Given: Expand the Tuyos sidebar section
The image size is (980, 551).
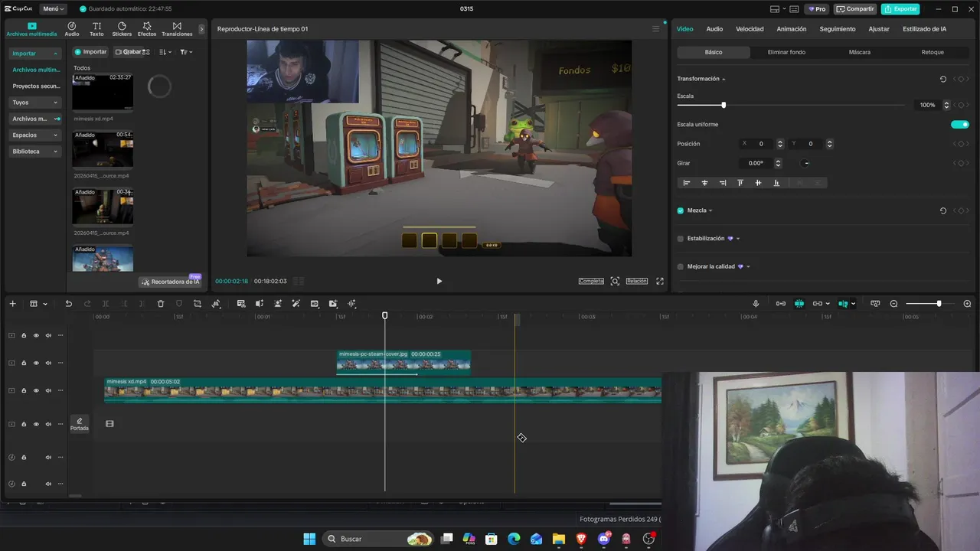Looking at the screenshot, I should [55, 103].
